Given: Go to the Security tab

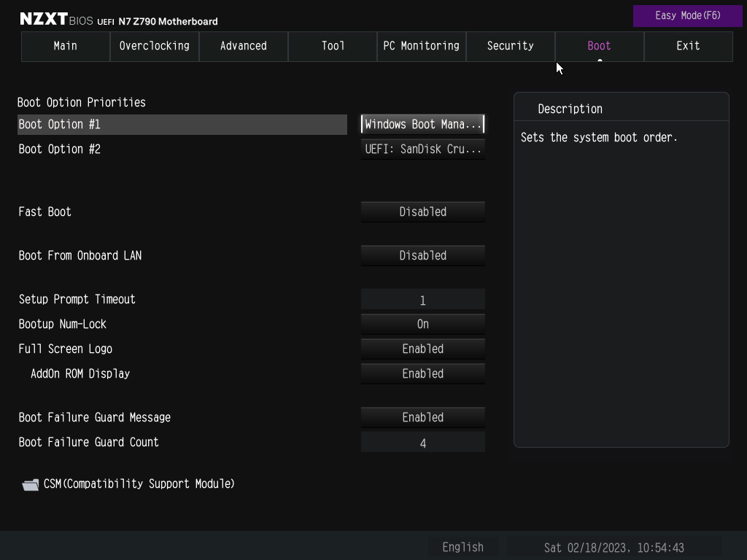Looking at the screenshot, I should [510, 46].
